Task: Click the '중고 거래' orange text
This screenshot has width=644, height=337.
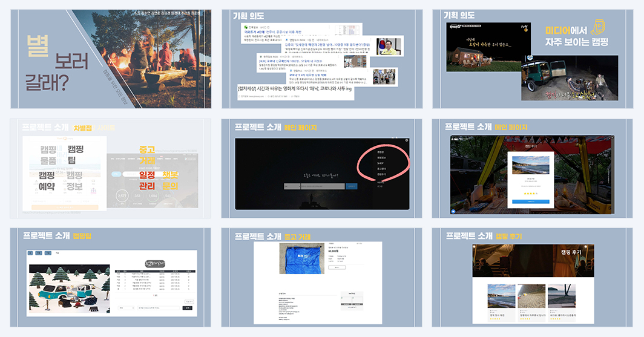Action: [147, 155]
